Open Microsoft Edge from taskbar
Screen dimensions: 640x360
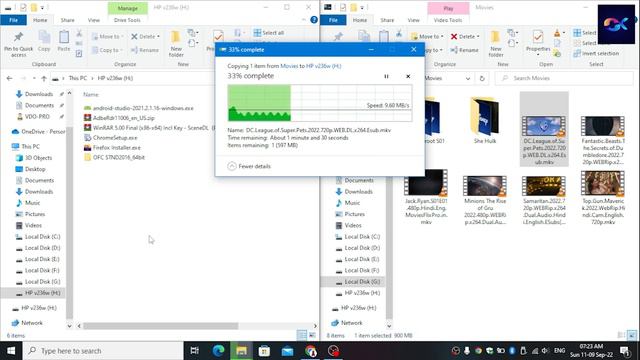[x=218, y=351]
